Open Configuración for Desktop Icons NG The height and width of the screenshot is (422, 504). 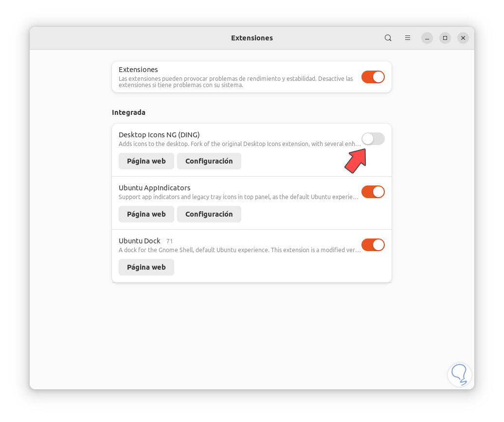click(209, 161)
